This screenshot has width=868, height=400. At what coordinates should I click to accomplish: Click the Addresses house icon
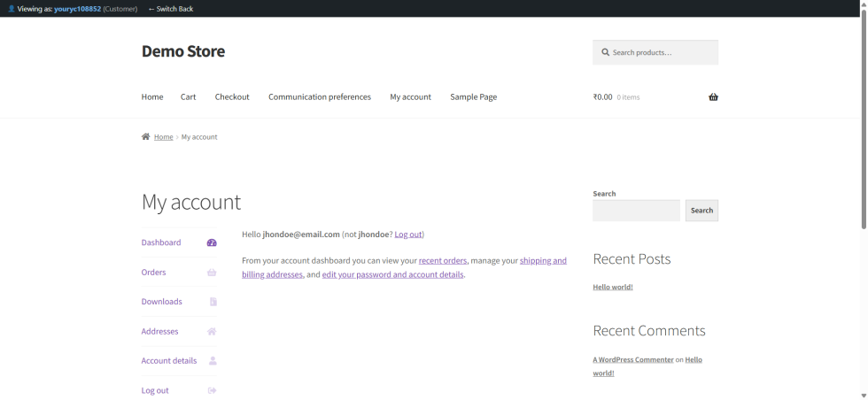pyautogui.click(x=212, y=332)
